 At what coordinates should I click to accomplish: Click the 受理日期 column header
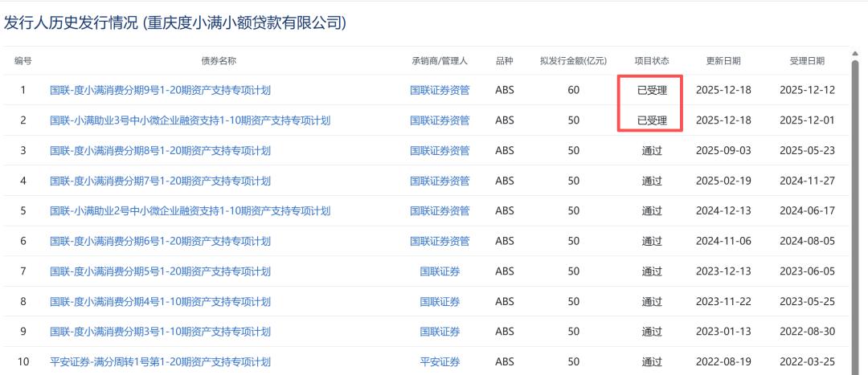pyautogui.click(x=807, y=61)
